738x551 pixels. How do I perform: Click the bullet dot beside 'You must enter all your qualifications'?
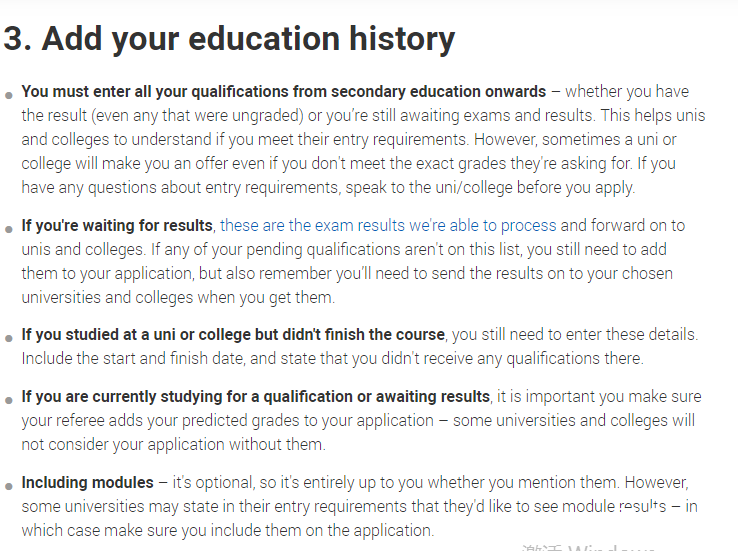8,96
